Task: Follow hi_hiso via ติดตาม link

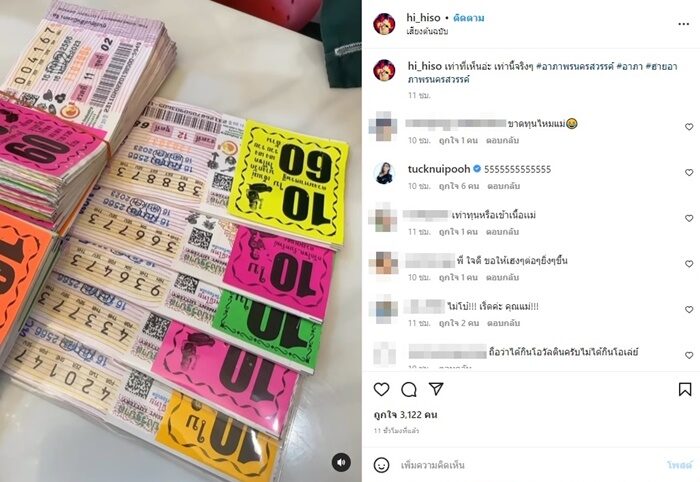Action: [x=469, y=18]
